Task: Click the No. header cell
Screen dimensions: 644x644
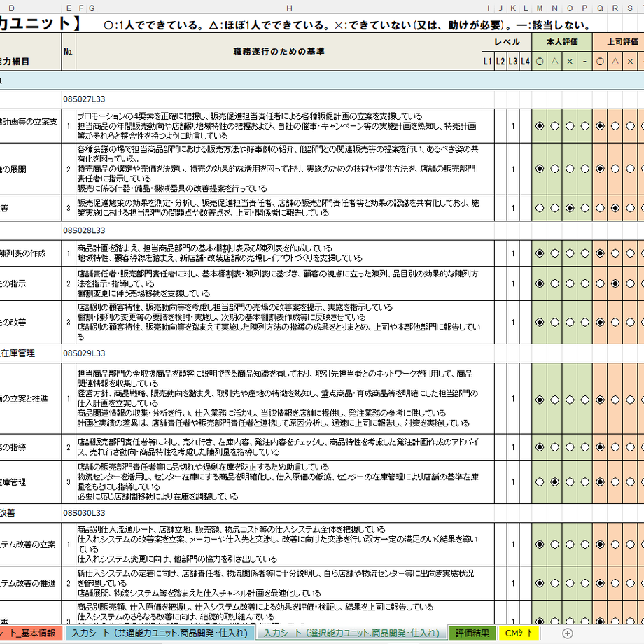Action: coord(69,51)
